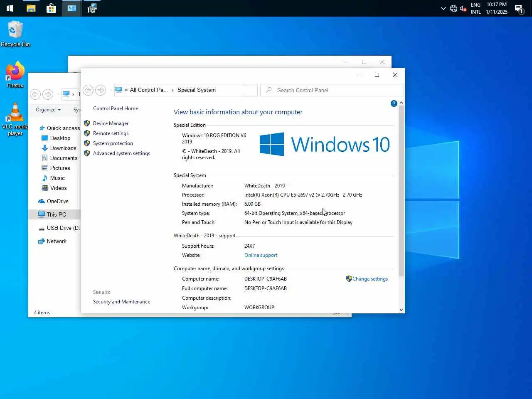Go forward in the System window

click(101, 90)
